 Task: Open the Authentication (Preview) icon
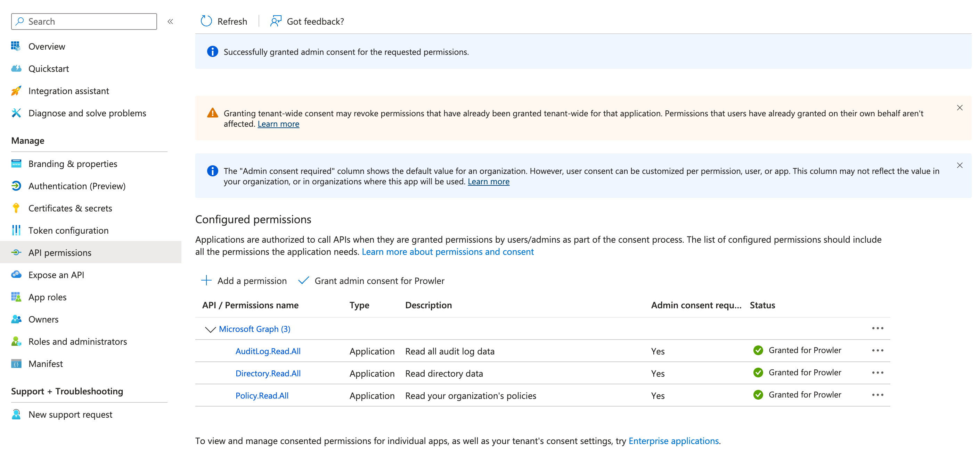[x=16, y=186]
